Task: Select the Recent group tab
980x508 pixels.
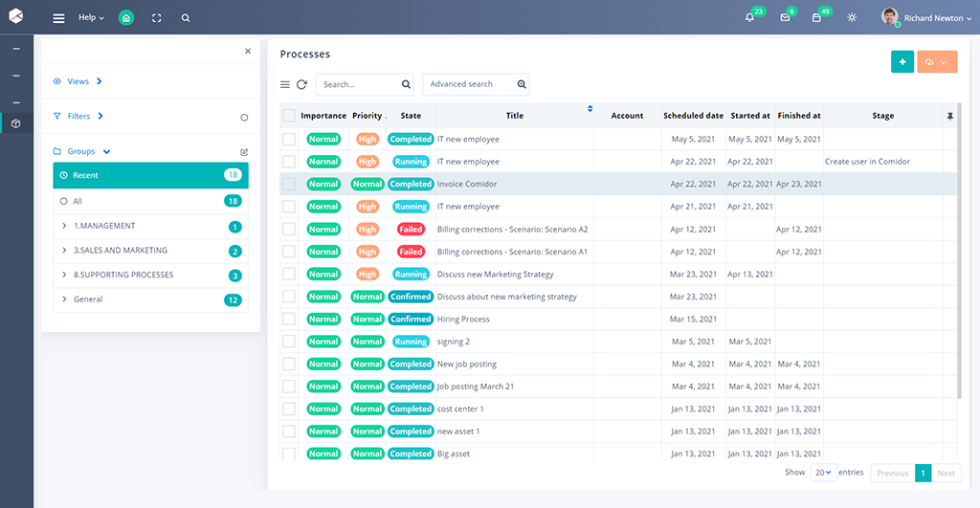Action: tap(150, 175)
